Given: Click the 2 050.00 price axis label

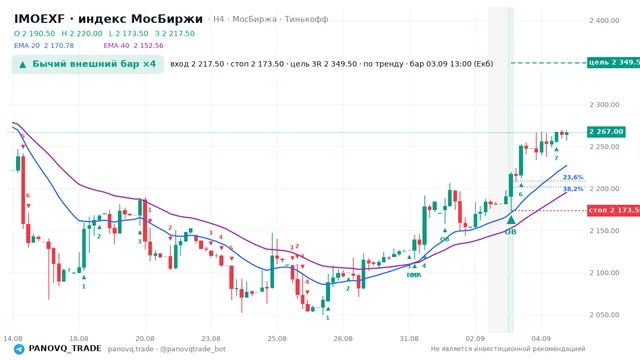Looking at the screenshot, I should coord(604,315).
